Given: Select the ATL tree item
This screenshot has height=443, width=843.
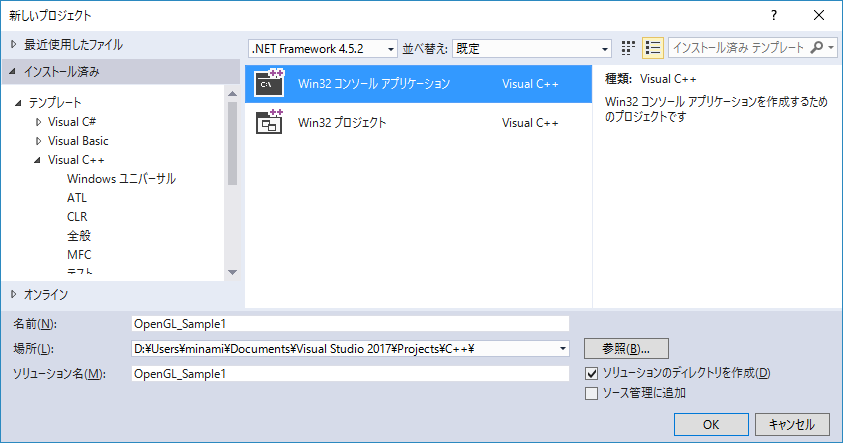Looking at the screenshot, I should click(x=77, y=198).
